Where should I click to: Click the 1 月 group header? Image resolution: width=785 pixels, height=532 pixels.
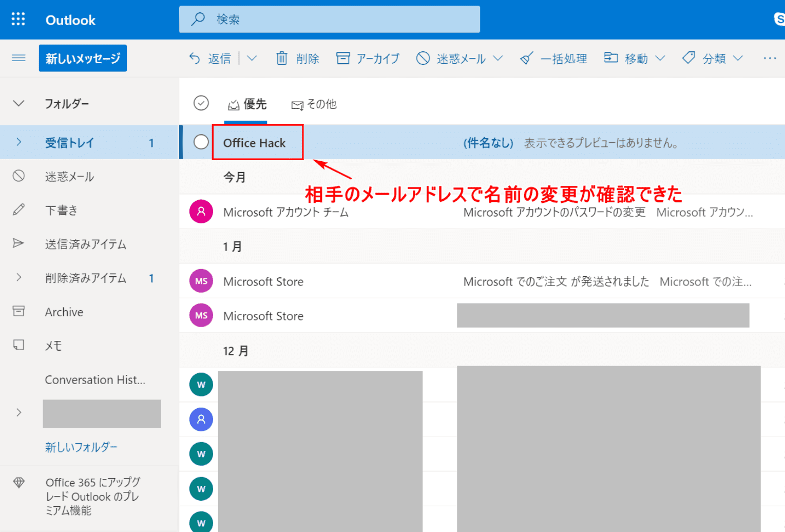[233, 246]
